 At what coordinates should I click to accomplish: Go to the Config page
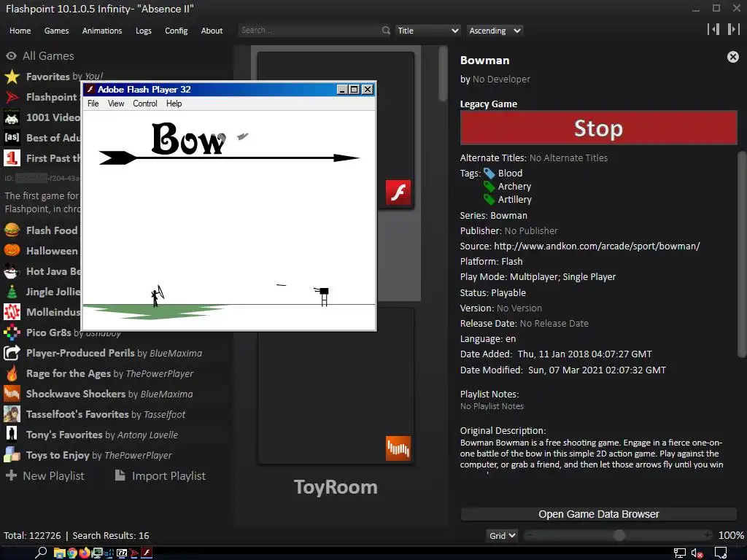pos(177,31)
